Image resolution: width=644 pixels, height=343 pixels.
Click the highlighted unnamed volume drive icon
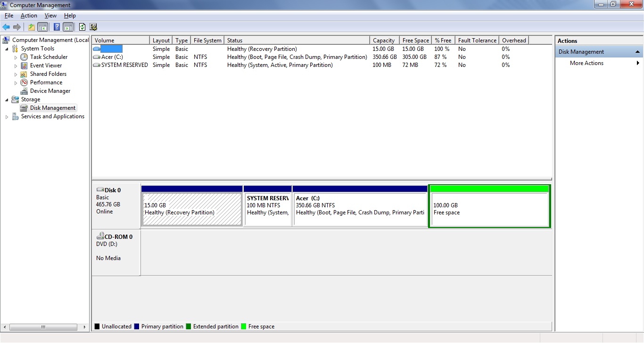tap(97, 49)
